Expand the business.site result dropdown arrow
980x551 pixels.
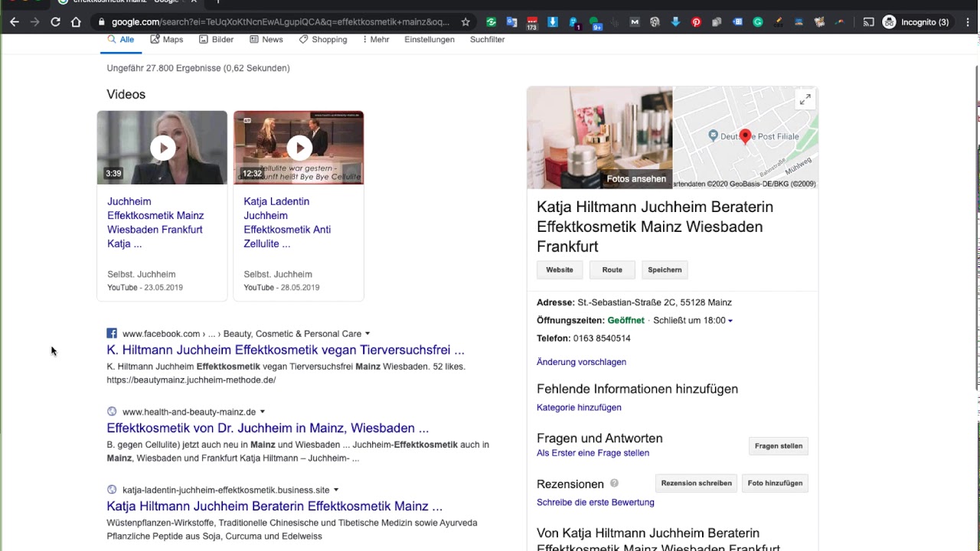coord(335,490)
